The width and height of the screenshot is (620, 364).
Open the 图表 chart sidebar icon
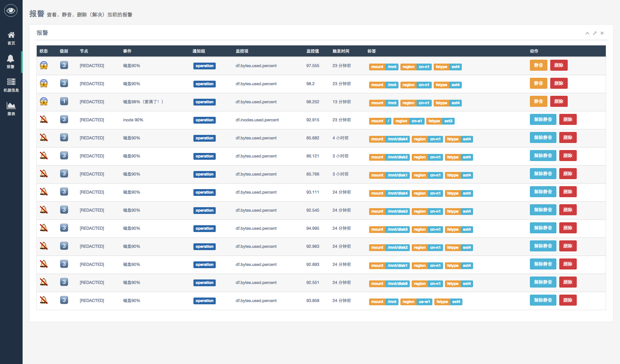(11, 108)
